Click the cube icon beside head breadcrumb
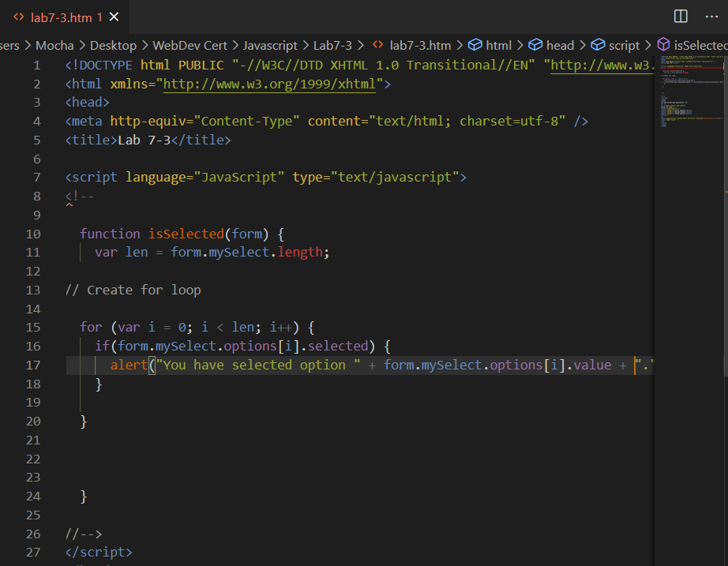The image size is (728, 566). [535, 44]
